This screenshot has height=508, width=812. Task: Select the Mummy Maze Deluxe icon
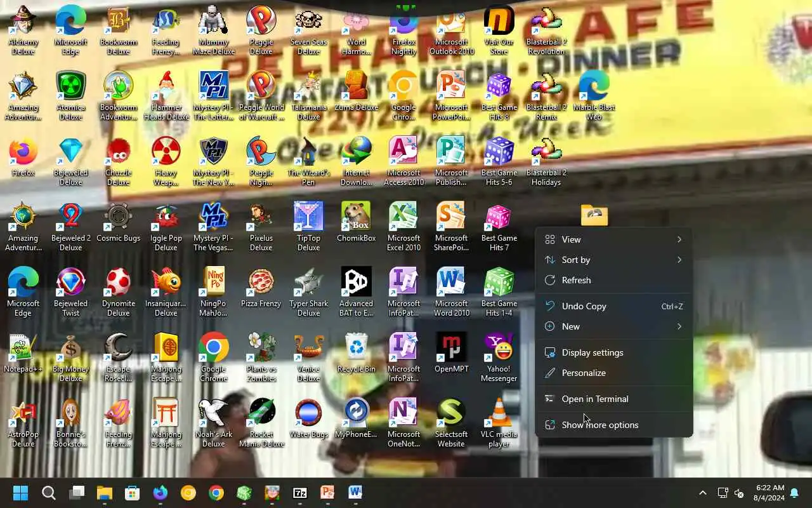[213, 30]
